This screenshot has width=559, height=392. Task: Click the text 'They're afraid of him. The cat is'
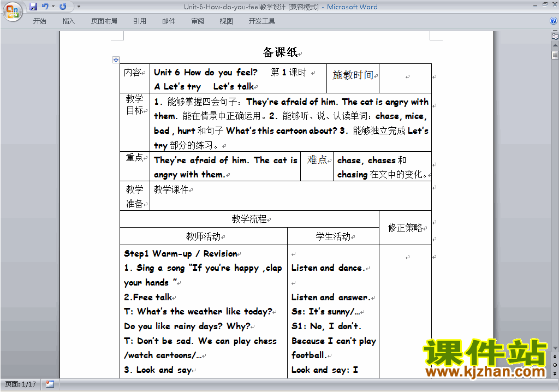tap(225, 160)
